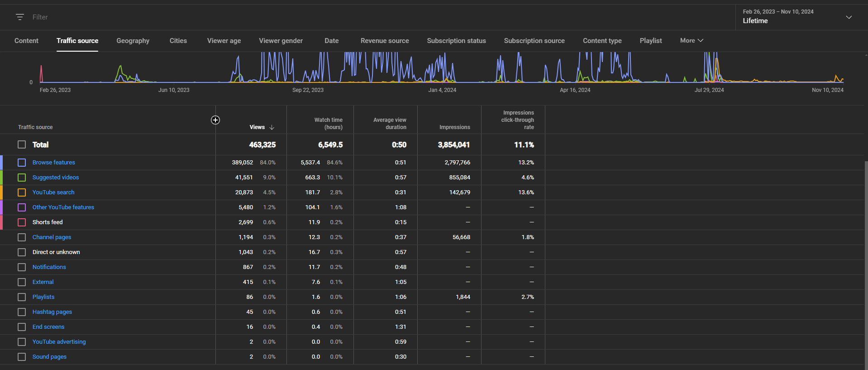Click the filter icon beside Filter field
This screenshot has height=370, width=868.
tap(20, 17)
